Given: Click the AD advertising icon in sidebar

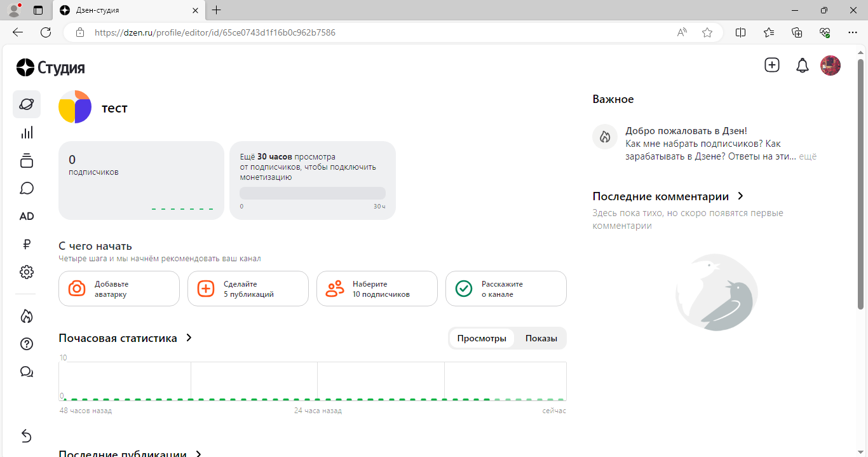Looking at the screenshot, I should (27, 216).
